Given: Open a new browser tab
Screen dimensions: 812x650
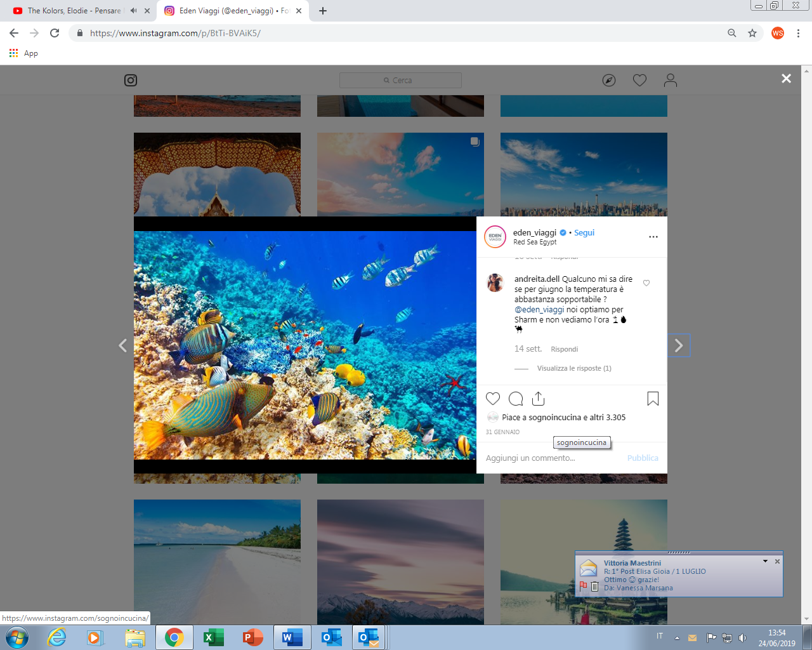Looking at the screenshot, I should (323, 11).
